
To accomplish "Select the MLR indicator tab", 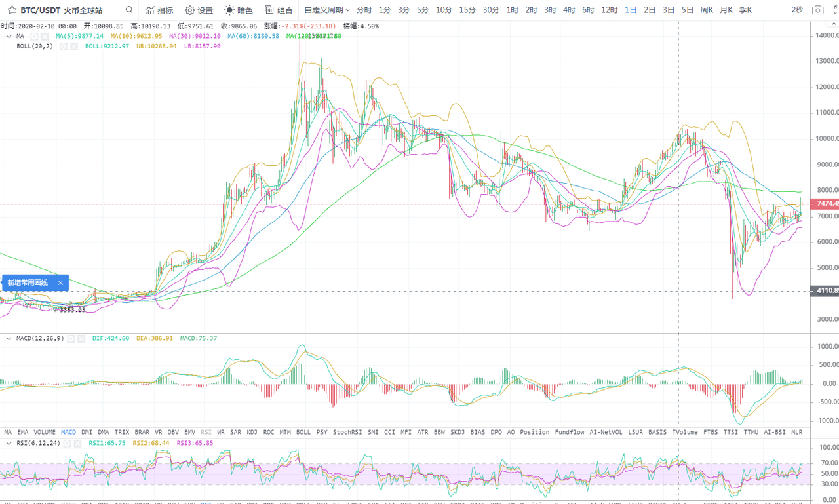I will coord(796,433).
